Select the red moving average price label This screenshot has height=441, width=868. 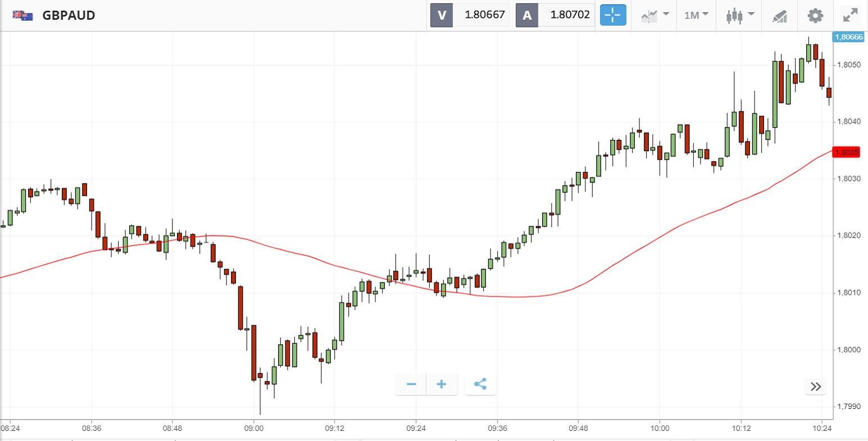pos(846,152)
